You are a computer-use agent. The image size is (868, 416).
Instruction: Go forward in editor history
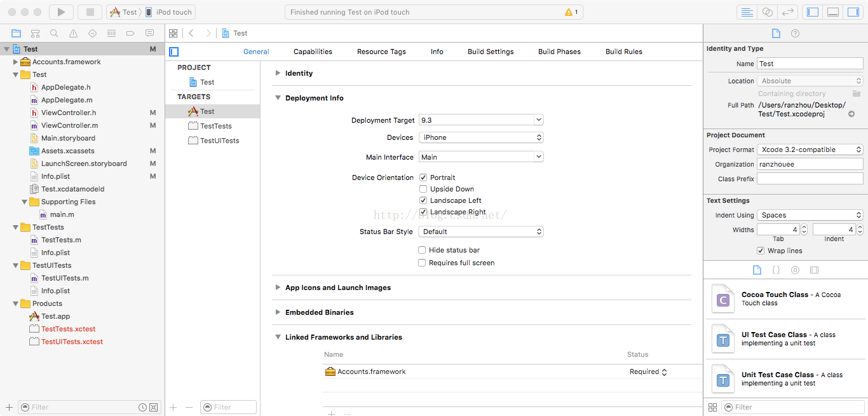(x=208, y=33)
